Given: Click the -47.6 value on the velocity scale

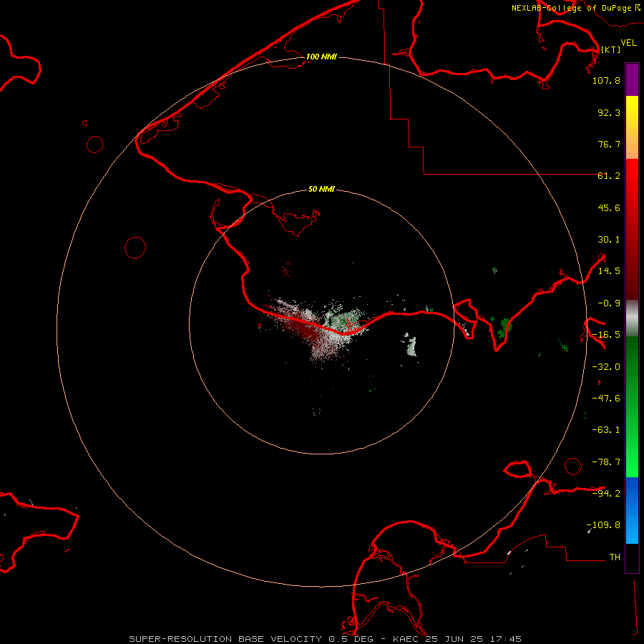Looking at the screenshot, I should 606,399.
